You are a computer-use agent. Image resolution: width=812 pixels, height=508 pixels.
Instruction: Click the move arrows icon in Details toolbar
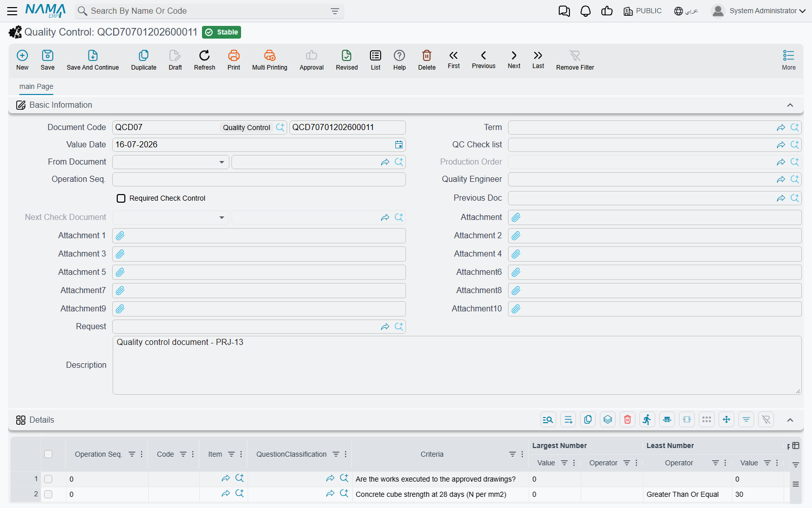tap(726, 420)
